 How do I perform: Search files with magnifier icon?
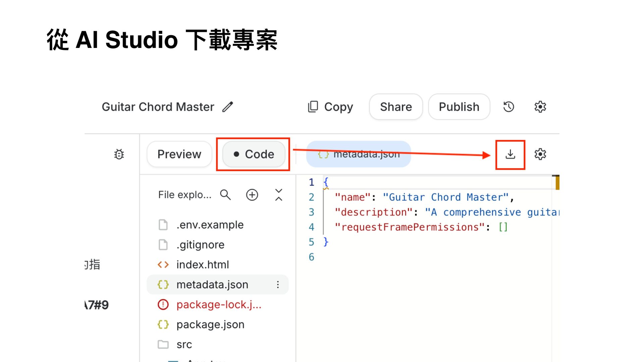tap(225, 195)
